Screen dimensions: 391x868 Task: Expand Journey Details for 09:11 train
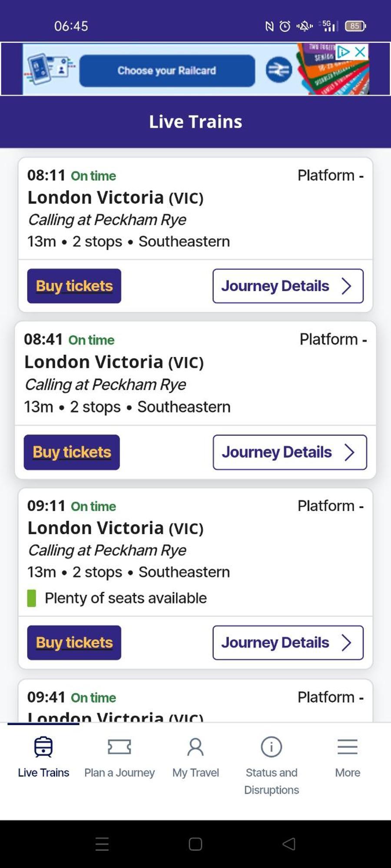pos(288,643)
